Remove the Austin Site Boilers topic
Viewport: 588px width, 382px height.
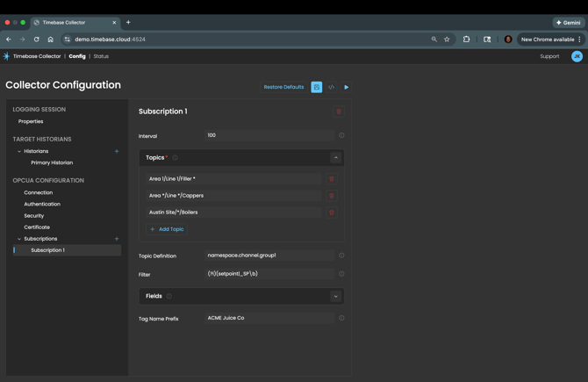click(332, 213)
